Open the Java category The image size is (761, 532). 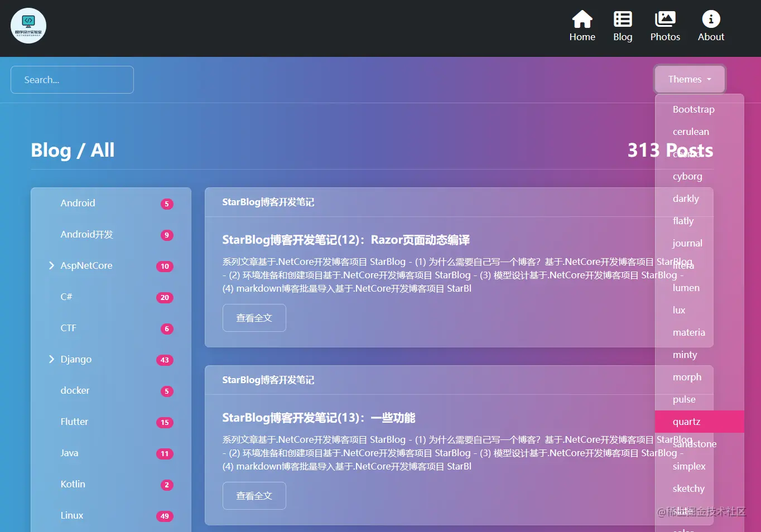coord(69,453)
